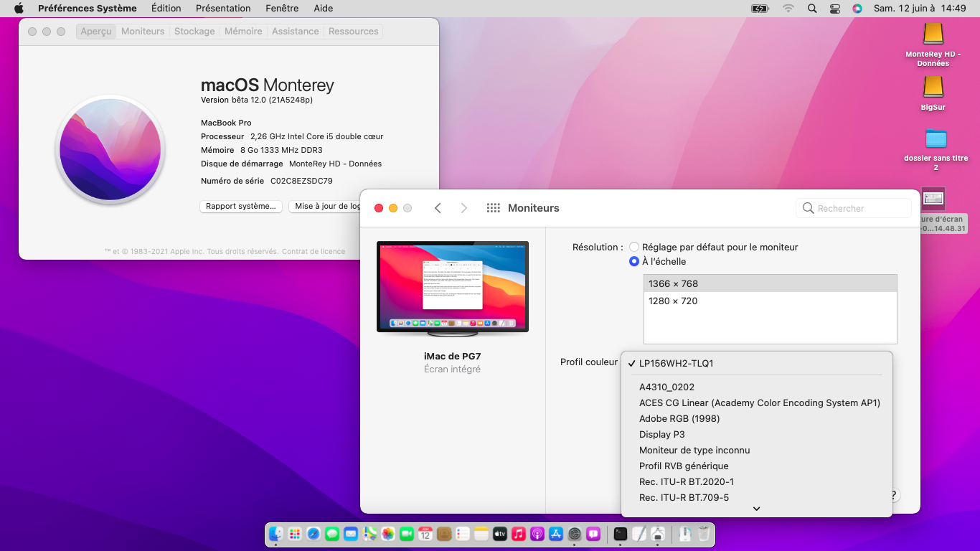Screen dimensions: 980x551
Task: Open Contacts from the Dock
Action: [444, 534]
